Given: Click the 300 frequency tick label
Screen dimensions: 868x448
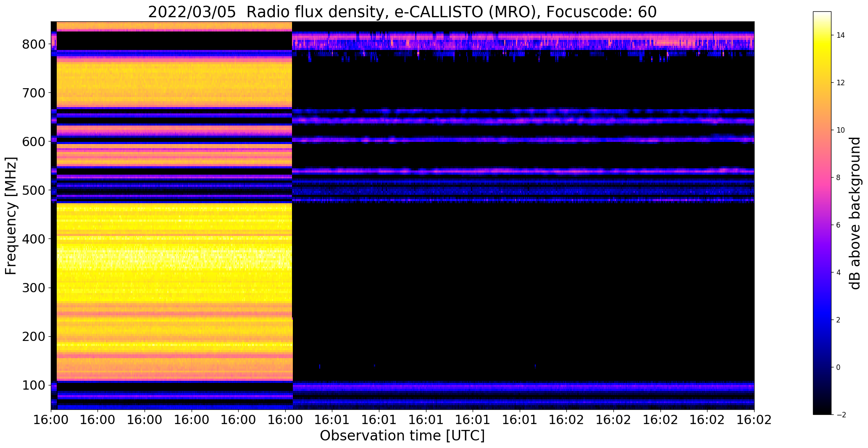Looking at the screenshot, I should point(34,288).
